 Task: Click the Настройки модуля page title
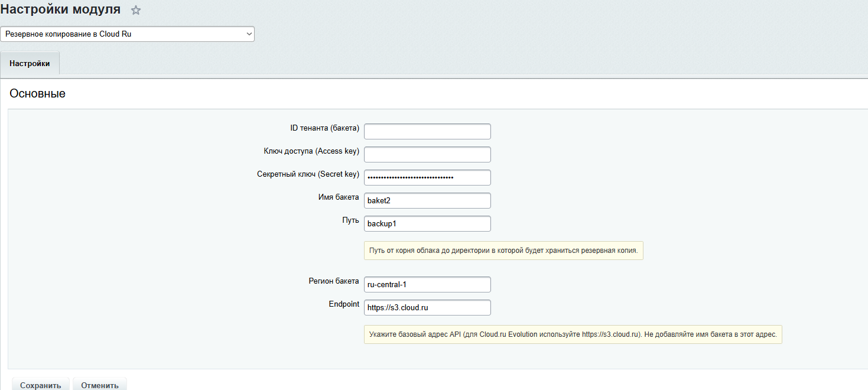coord(61,9)
